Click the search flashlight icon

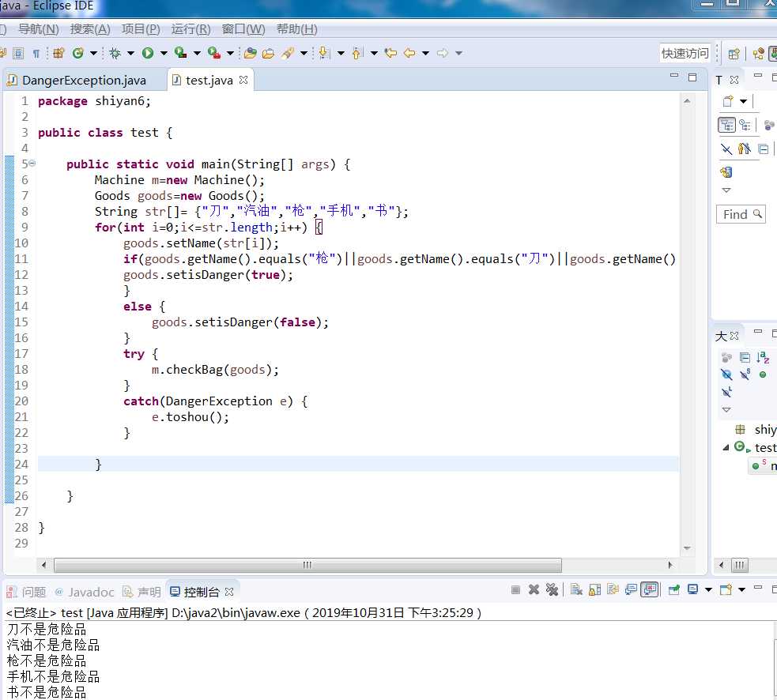[x=288, y=53]
